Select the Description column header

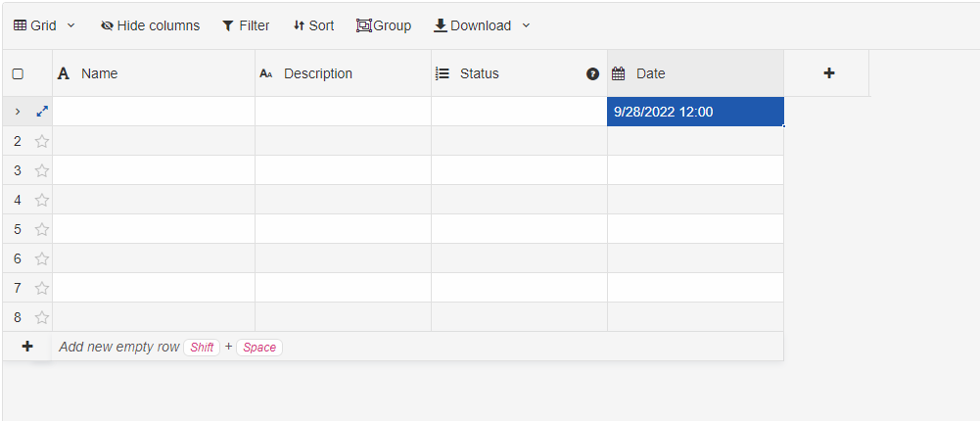point(343,73)
